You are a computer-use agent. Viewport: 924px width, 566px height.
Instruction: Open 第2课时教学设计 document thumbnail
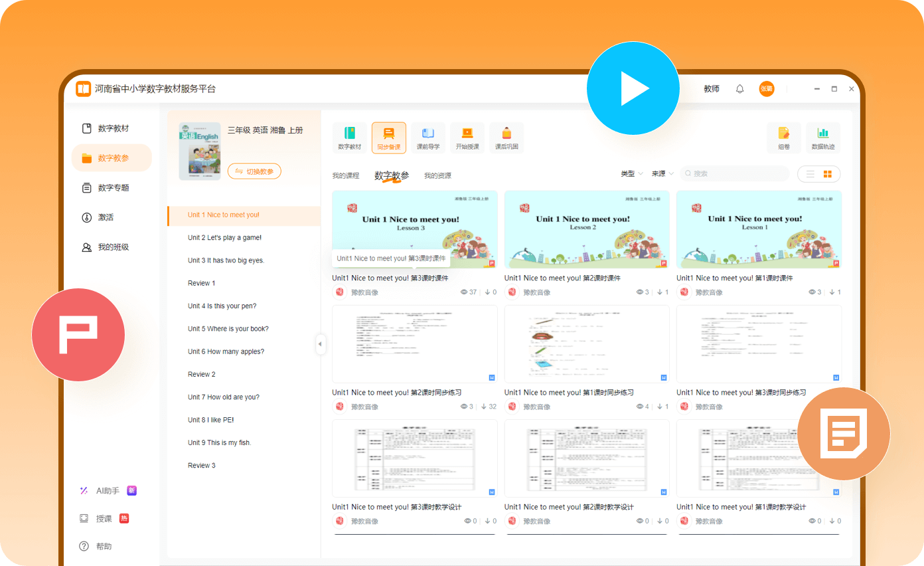point(587,458)
